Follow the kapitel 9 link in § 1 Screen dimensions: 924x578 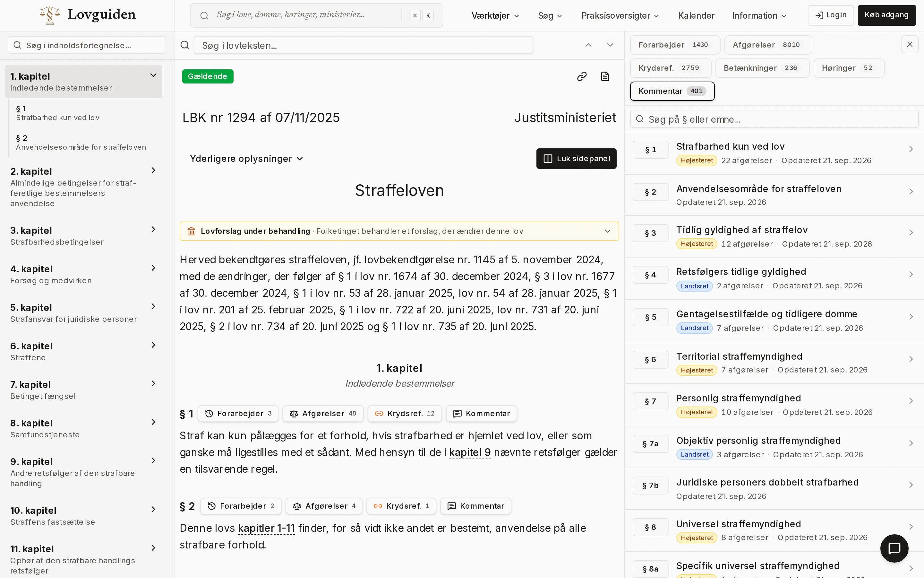point(470,453)
